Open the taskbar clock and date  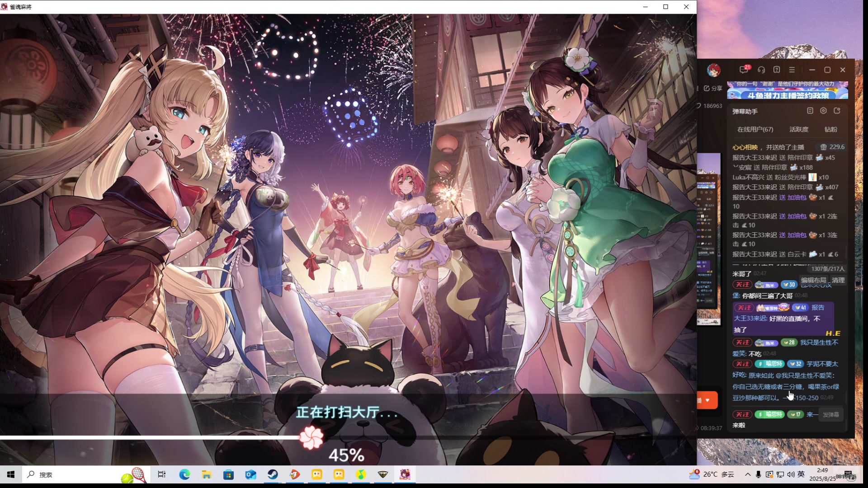tap(823, 474)
